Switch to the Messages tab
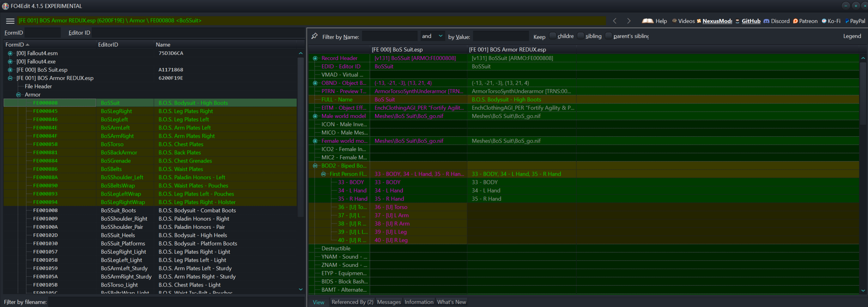868x307 pixels. 389,302
